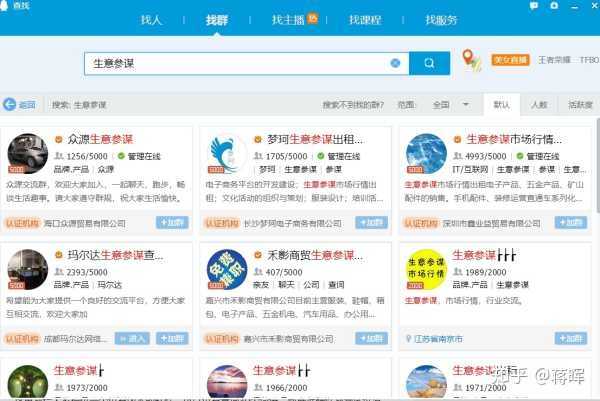600x401 pixels.
Task: Open 生意参谋市场行情 blue avatar
Action: (x=426, y=153)
